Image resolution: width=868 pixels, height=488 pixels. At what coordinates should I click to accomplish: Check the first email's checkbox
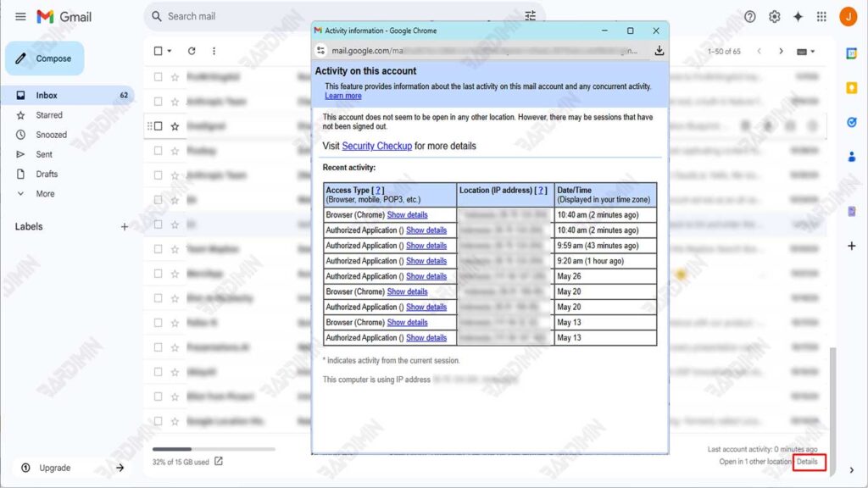pyautogui.click(x=159, y=77)
